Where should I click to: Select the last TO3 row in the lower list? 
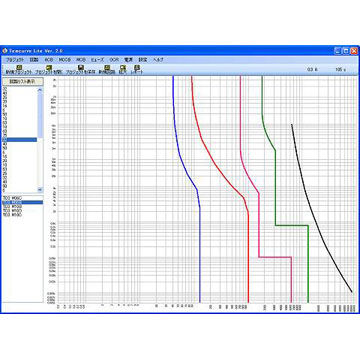click(22, 215)
